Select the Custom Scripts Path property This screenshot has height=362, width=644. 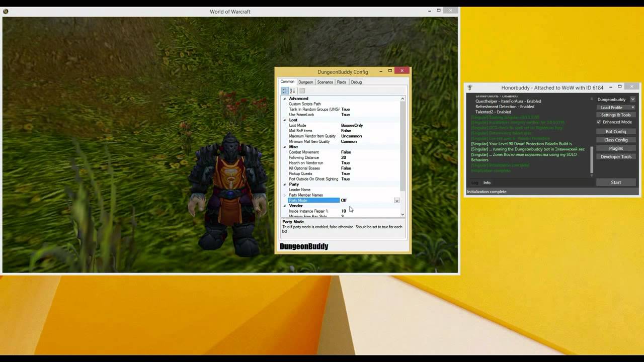[305, 104]
